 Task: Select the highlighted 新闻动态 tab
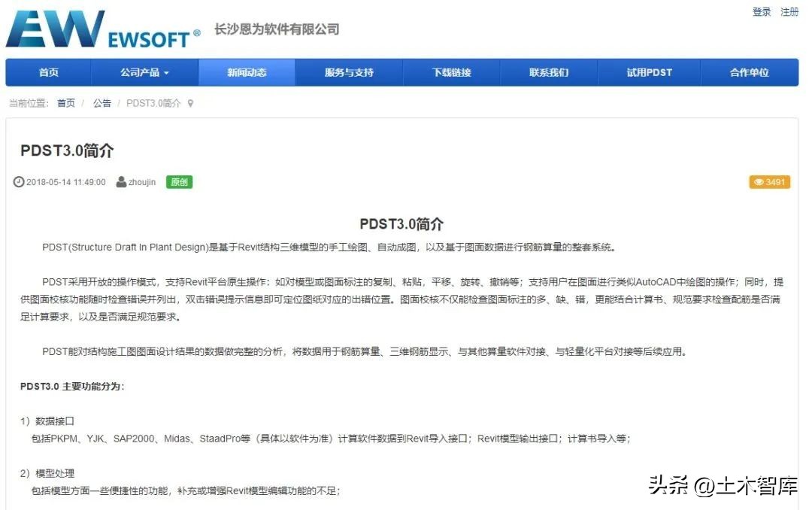tap(247, 72)
